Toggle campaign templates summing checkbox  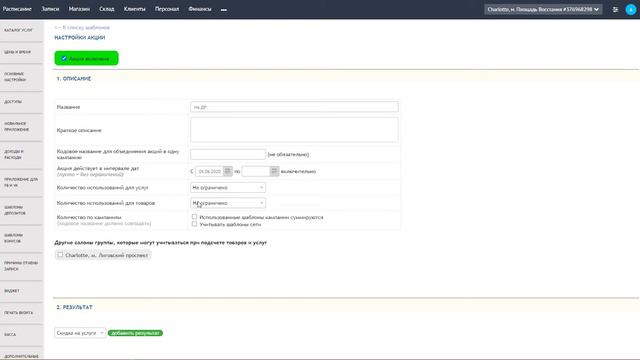[x=194, y=217]
